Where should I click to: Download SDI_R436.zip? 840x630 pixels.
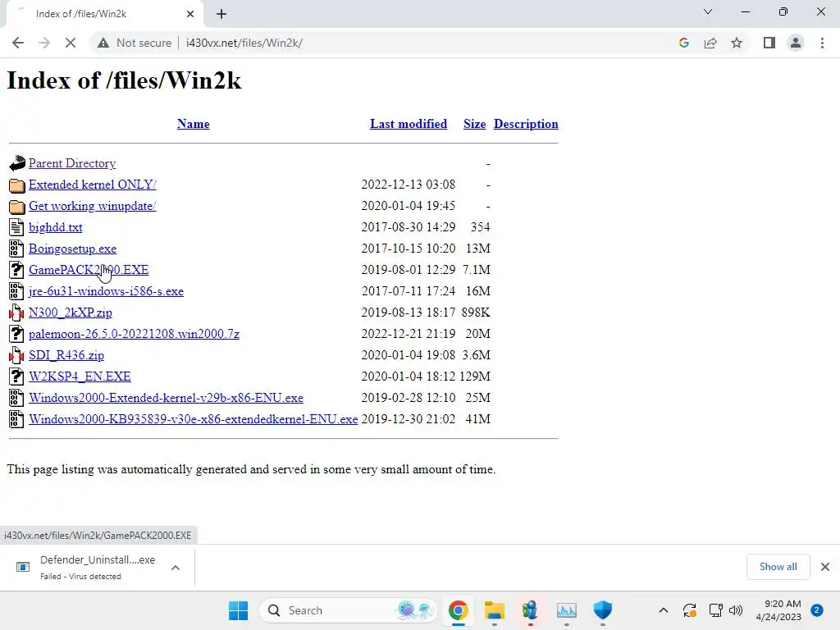click(66, 356)
